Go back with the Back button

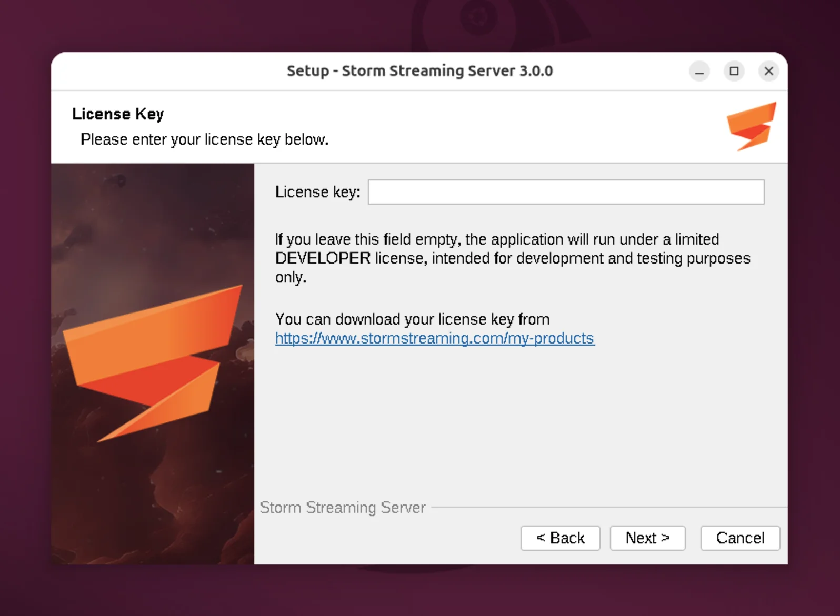point(560,538)
